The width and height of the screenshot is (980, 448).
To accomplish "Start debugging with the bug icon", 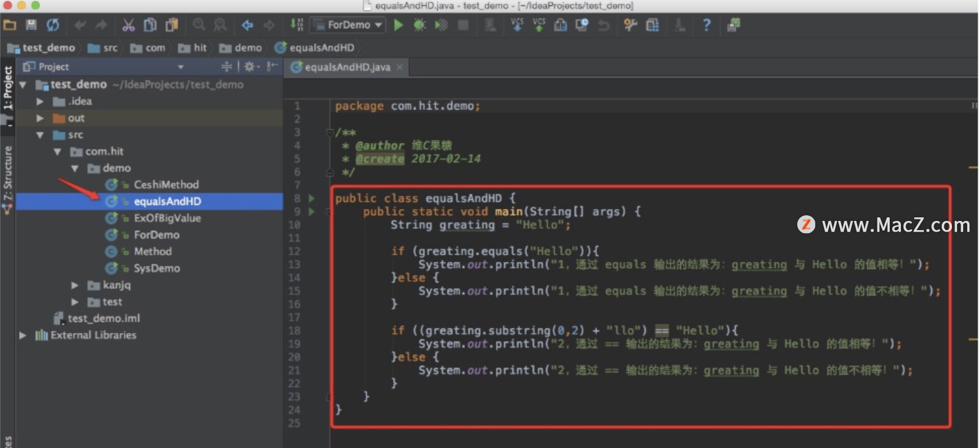I will 420,25.
